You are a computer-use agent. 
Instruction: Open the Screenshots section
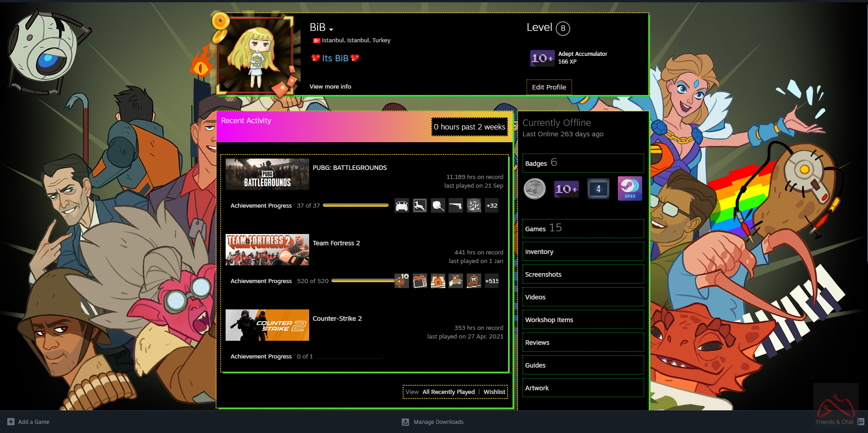click(543, 274)
